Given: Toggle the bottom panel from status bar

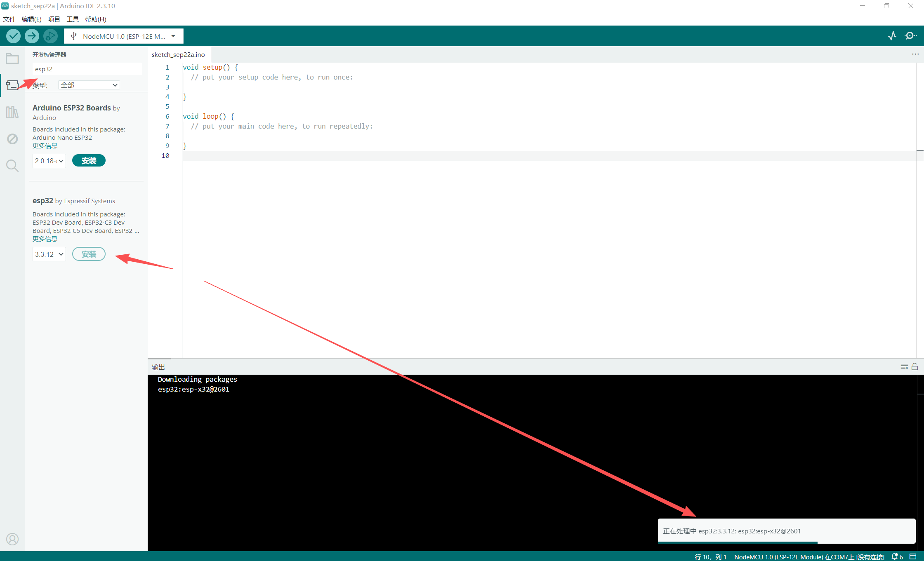Looking at the screenshot, I should pyautogui.click(x=913, y=556).
